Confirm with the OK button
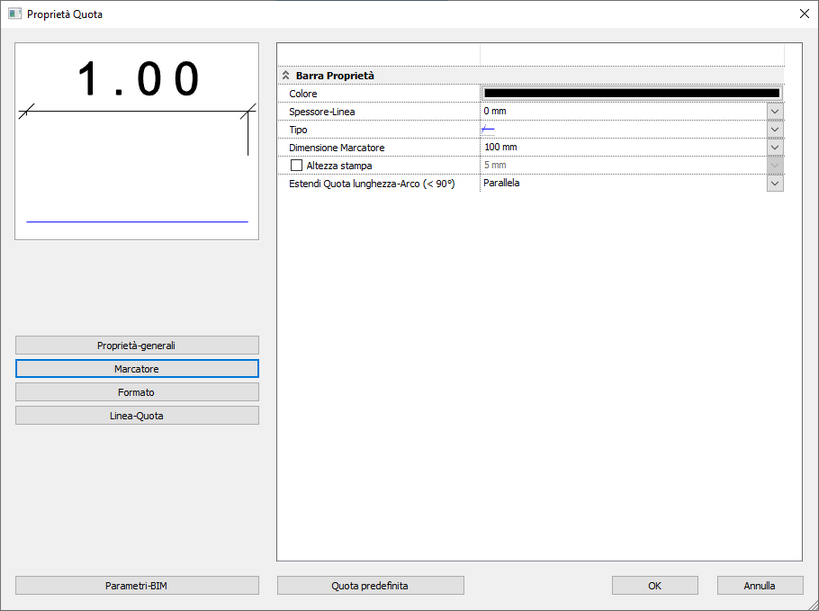Image resolution: width=819 pixels, height=611 pixels. coord(655,585)
